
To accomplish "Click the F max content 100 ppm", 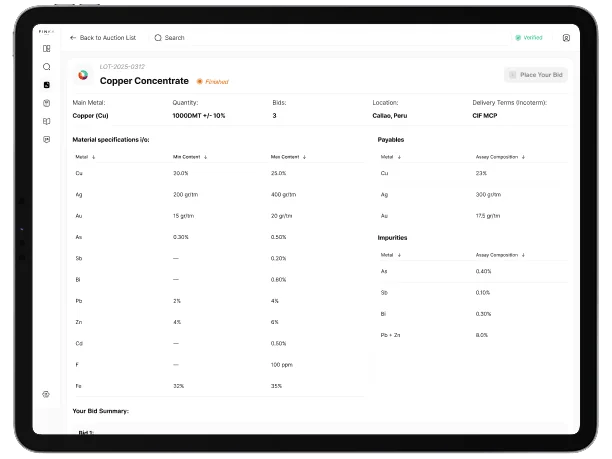I will pyautogui.click(x=282, y=365).
